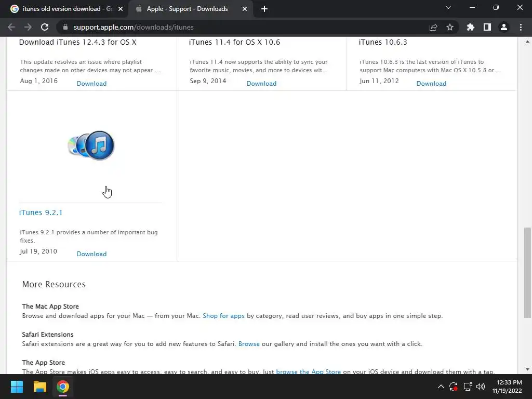Follow the Shop for apps link
The width and height of the screenshot is (532, 399).
click(223, 316)
